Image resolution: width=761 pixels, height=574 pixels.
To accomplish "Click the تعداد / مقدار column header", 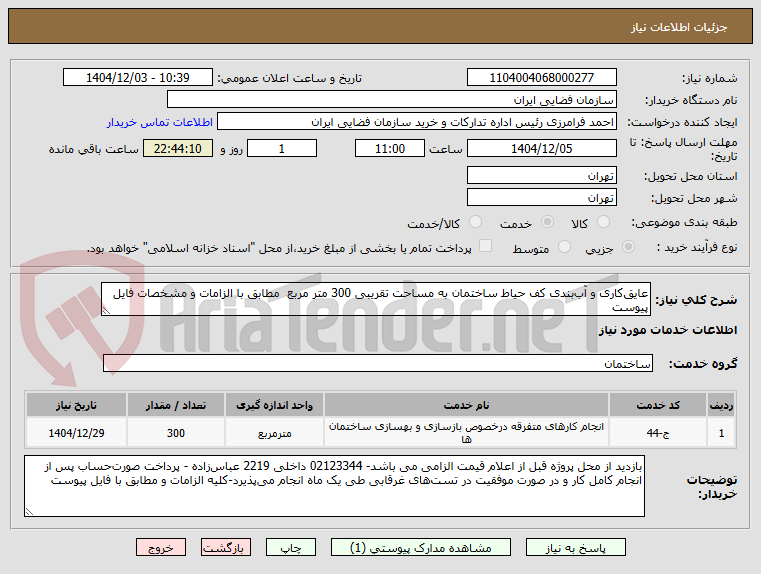I will tap(176, 405).
